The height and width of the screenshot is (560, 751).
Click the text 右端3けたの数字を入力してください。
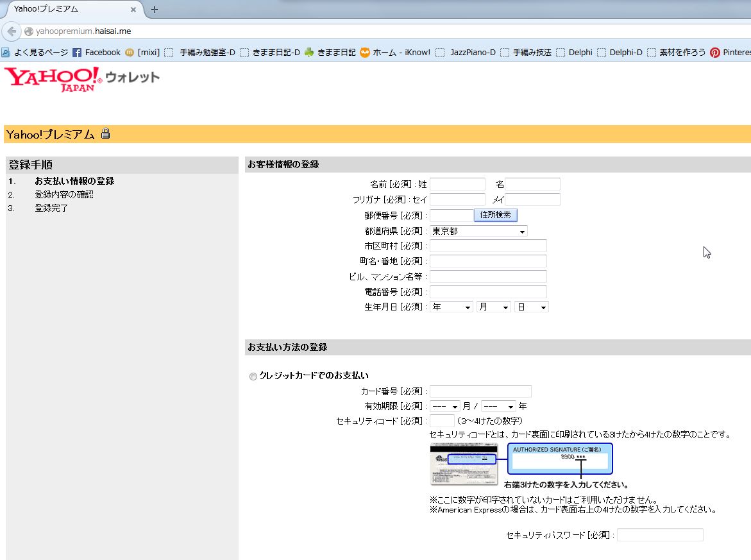[x=566, y=485]
